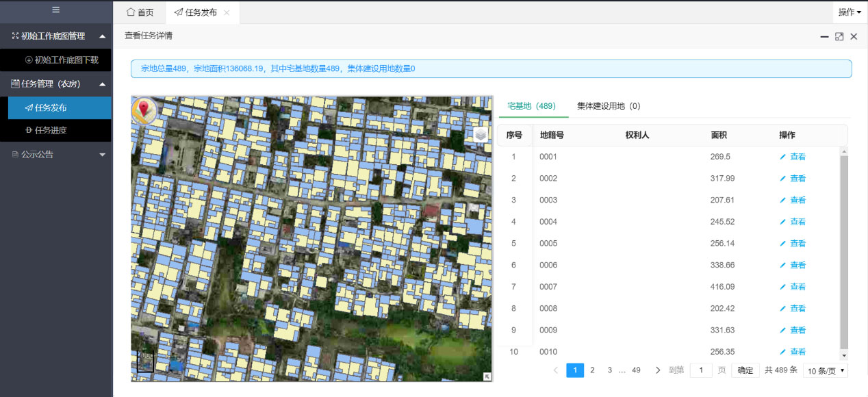The width and height of the screenshot is (868, 397).
Task: Go to page 2 of the table
Action: pyautogui.click(x=593, y=370)
